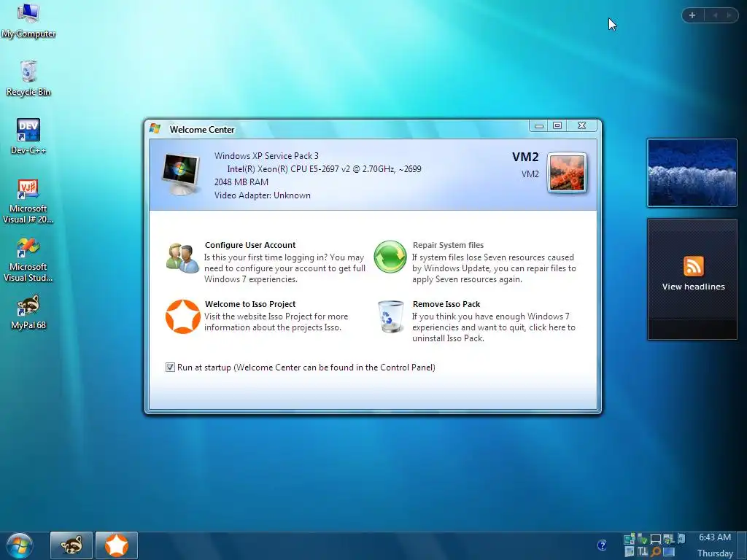Click the Video Adapter: Unknown text

tap(262, 195)
